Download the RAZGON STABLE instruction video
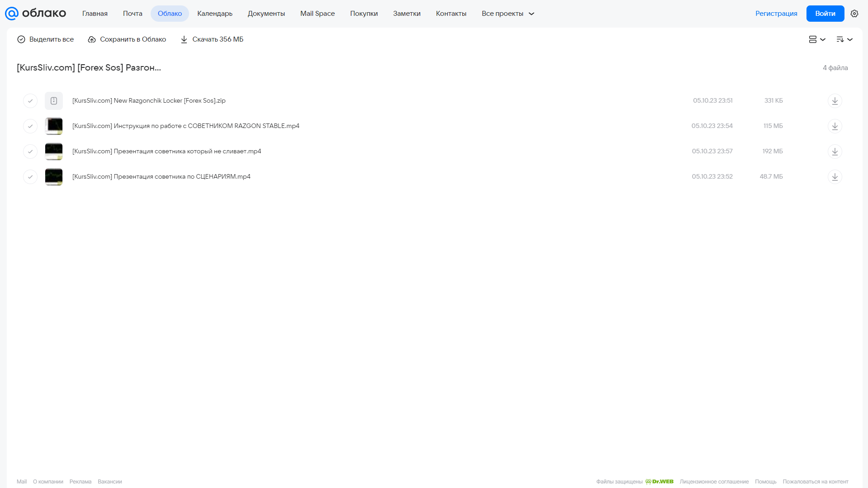This screenshot has width=868, height=488. pos(835,126)
